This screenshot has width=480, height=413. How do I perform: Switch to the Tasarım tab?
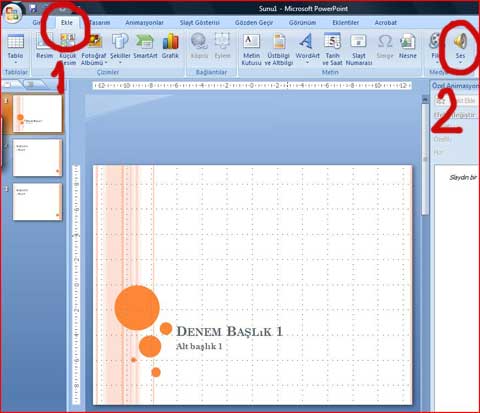pyautogui.click(x=99, y=23)
